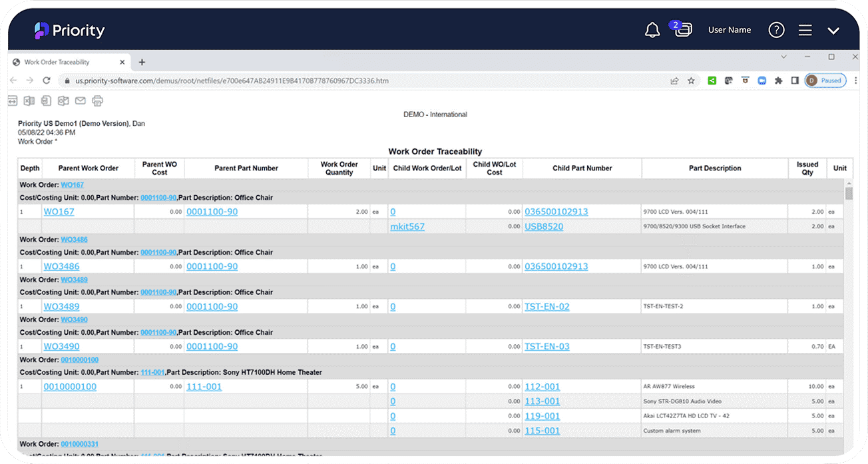Select the Export to Excel icon
The width and height of the screenshot is (868, 464).
tap(28, 100)
